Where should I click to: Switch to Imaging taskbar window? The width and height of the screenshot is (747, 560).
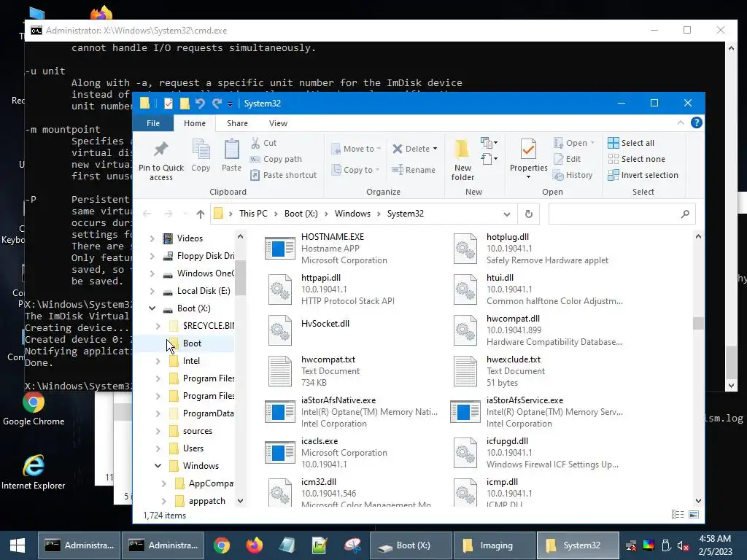494,545
